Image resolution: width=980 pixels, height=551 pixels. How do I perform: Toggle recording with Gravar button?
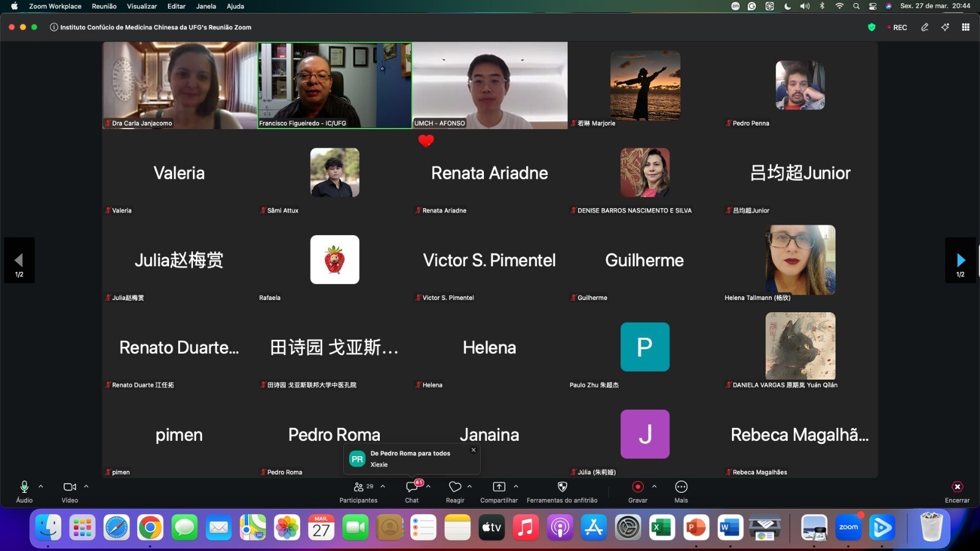(x=638, y=487)
